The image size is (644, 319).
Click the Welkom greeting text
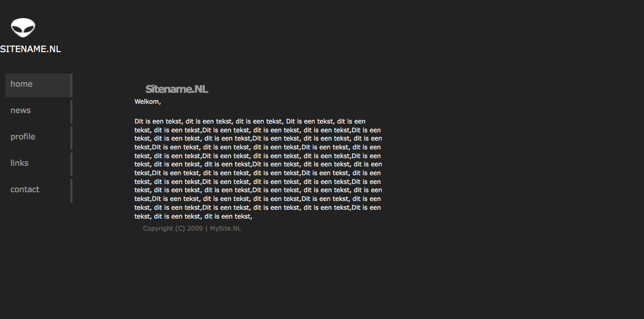point(148,102)
